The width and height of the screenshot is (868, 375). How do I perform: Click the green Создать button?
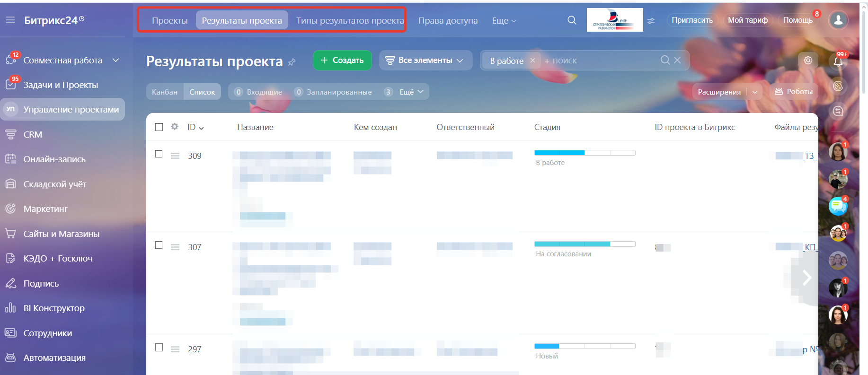coord(342,61)
